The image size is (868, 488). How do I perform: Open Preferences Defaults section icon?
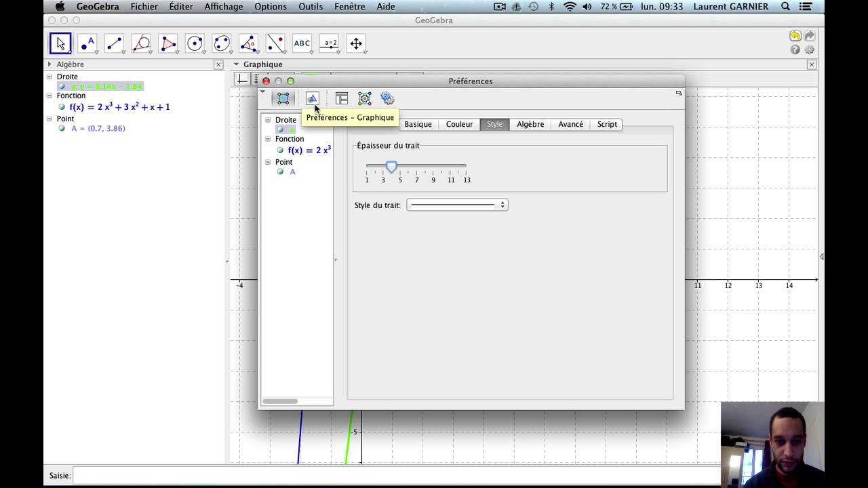[365, 99]
